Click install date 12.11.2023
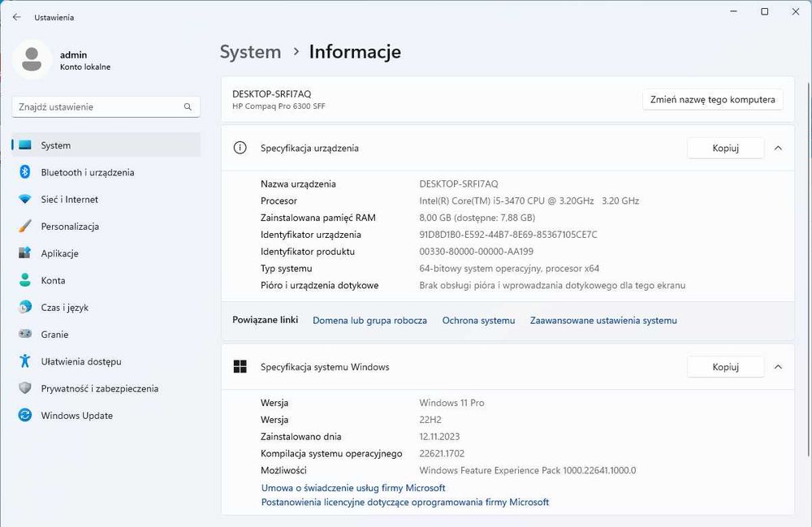The image size is (812, 527). [439, 437]
